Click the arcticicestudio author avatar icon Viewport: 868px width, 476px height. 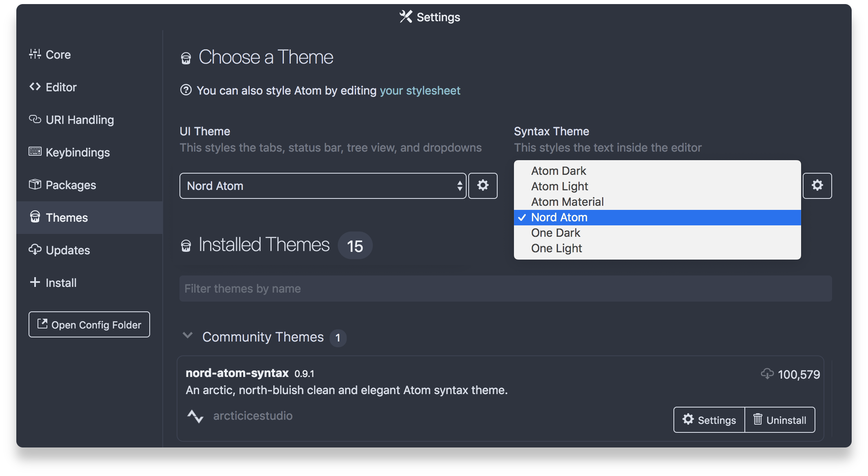tap(195, 416)
